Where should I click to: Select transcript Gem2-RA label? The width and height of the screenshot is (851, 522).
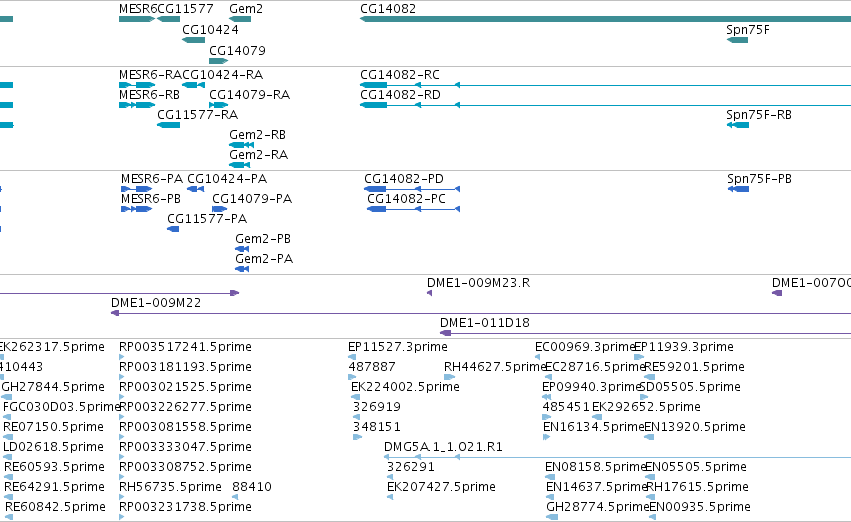point(258,155)
